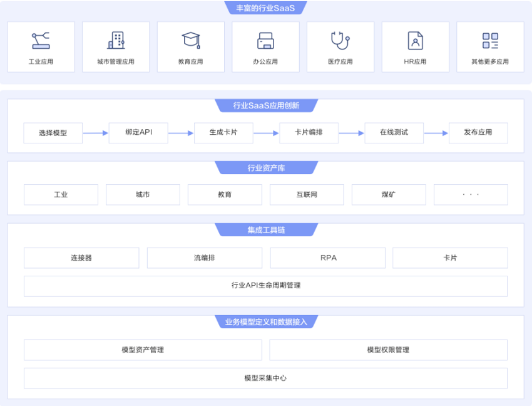Click the printer icon for 办公应用
Image resolution: width=532 pixels, height=406 pixels.
coord(265,41)
